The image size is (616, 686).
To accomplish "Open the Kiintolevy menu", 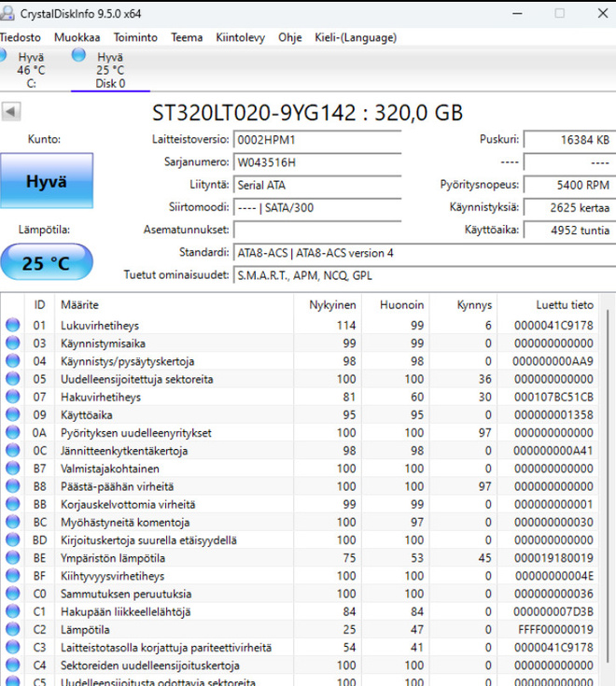I will pos(240,37).
